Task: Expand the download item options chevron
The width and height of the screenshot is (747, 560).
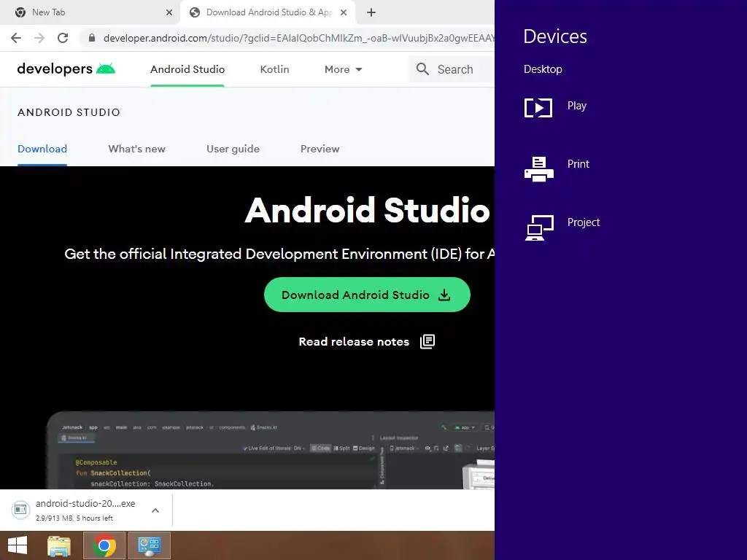Action: pos(155,510)
